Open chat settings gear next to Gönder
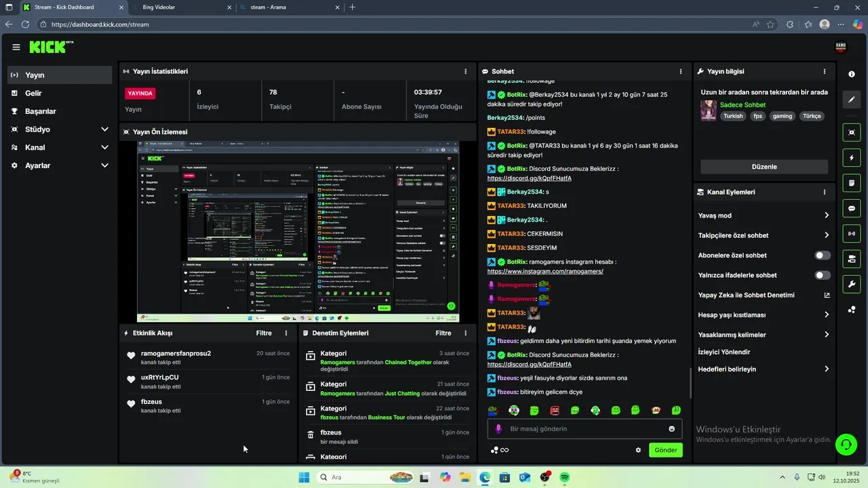868x488 pixels. (638, 450)
